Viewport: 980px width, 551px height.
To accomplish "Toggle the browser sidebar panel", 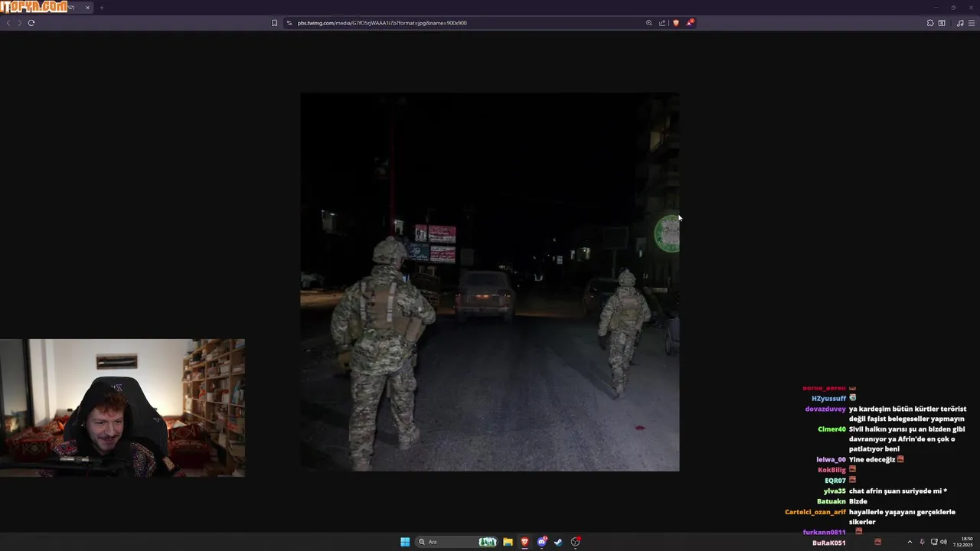I will 942,23.
